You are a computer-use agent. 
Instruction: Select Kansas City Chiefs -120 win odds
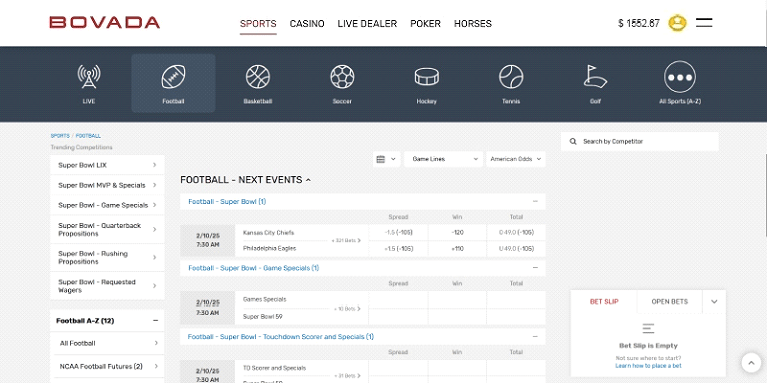pos(457,233)
